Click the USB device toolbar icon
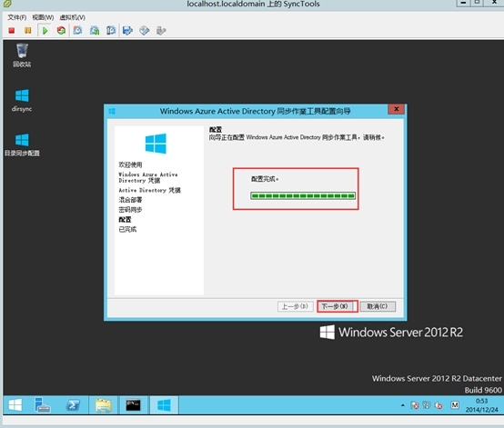Viewport: 504px width, 428px height. [x=161, y=31]
